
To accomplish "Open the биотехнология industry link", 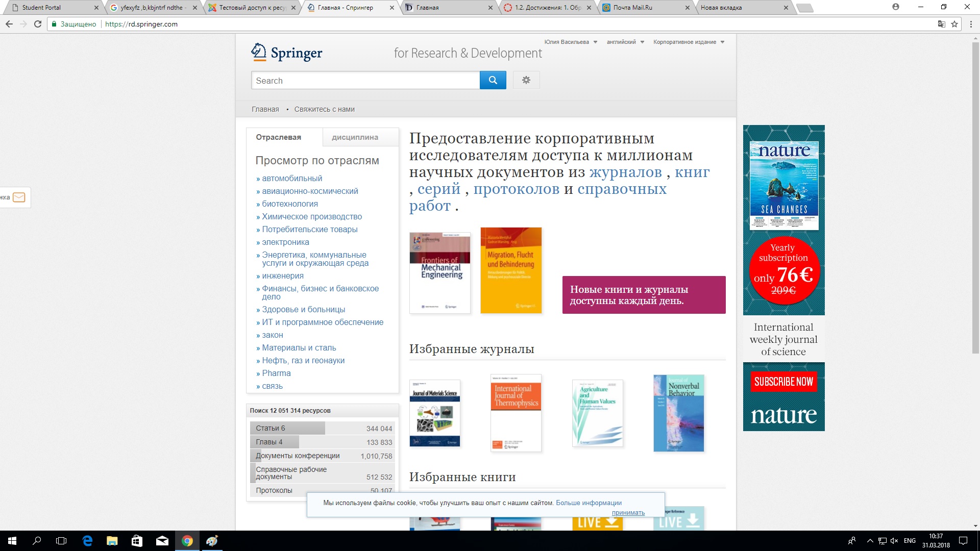I will 289,204.
